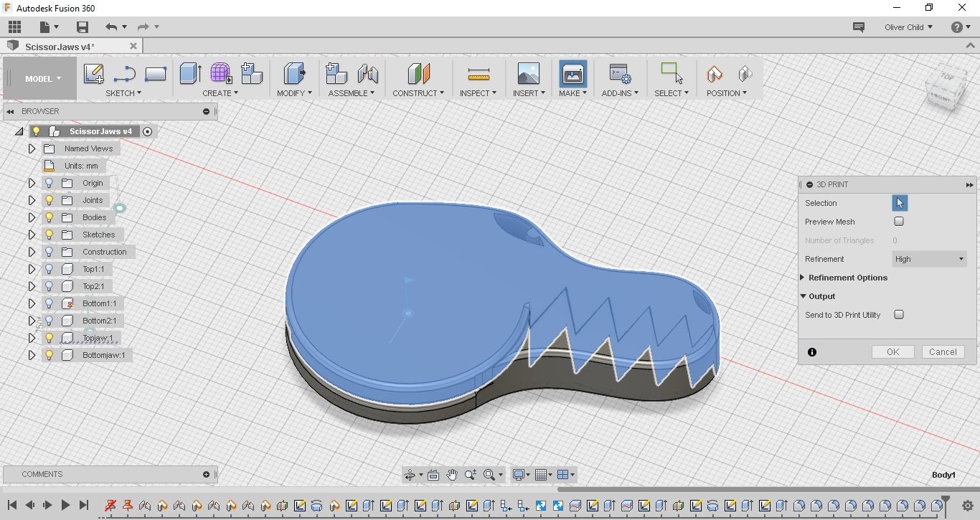Viewport: 980px width, 520px height.
Task: Click the Select tool icon
Action: pos(672,74)
